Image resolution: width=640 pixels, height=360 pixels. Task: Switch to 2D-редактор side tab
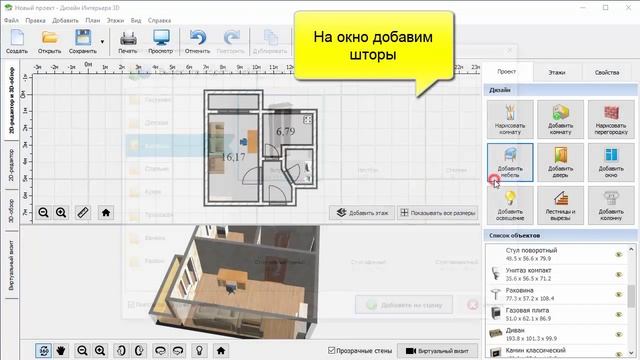11,165
